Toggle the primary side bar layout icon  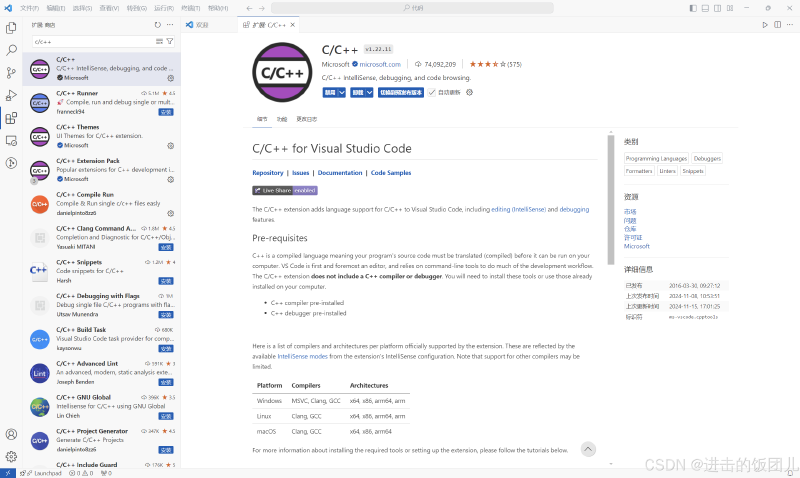(693, 8)
